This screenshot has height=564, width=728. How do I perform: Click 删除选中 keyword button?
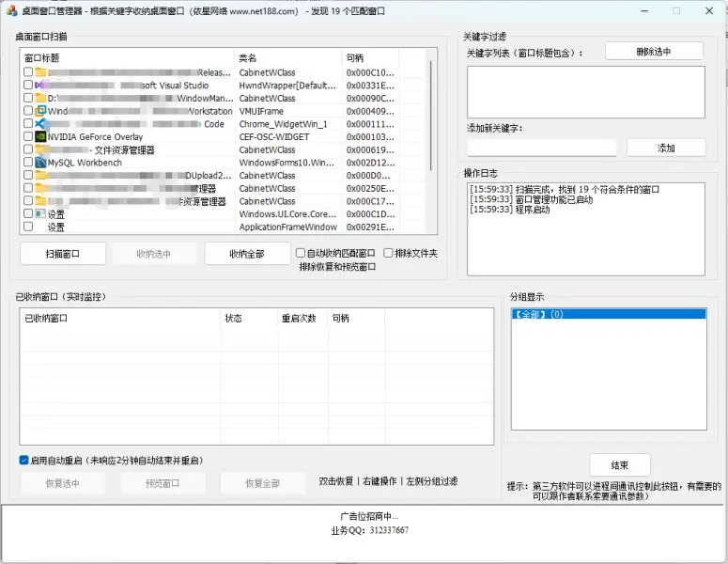(654, 52)
